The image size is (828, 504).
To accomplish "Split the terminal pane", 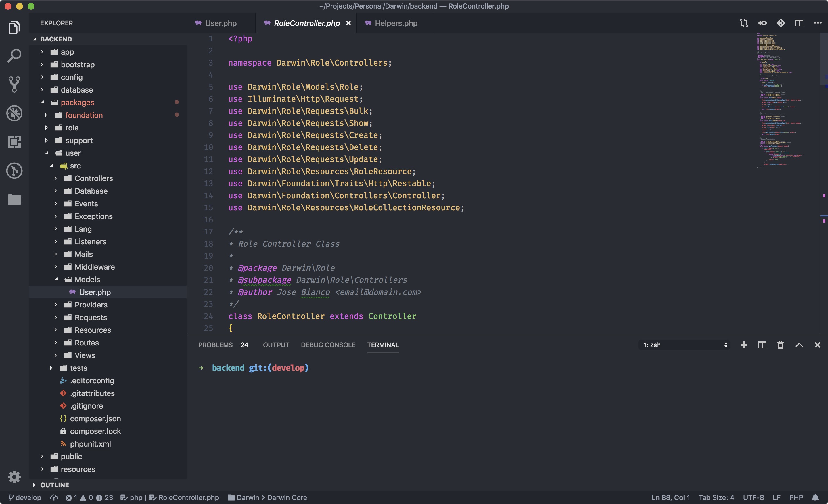I will (762, 345).
